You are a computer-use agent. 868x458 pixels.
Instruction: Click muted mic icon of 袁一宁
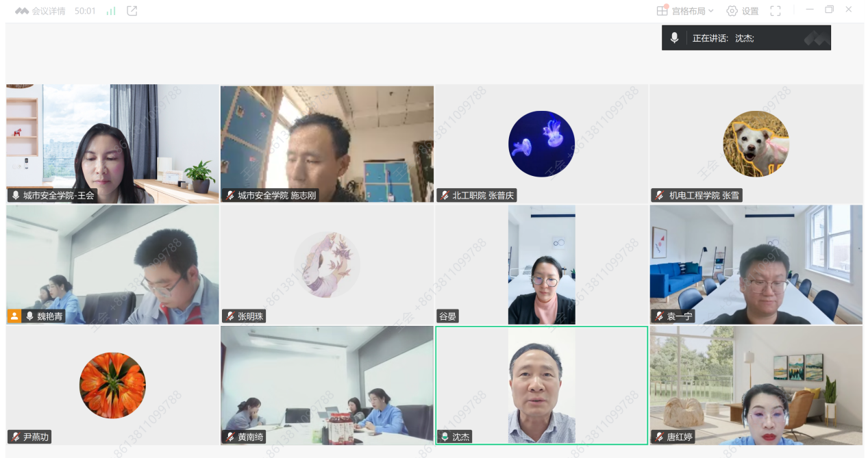click(x=659, y=316)
